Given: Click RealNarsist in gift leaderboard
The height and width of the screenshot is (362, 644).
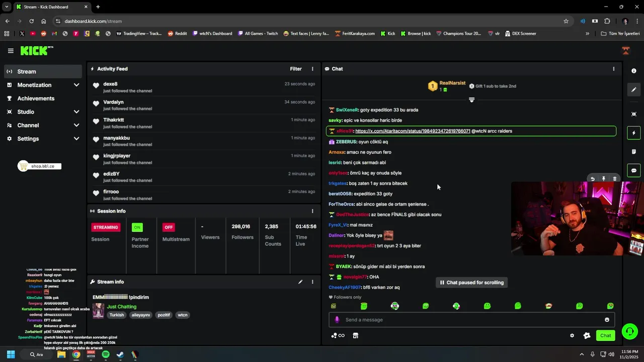Looking at the screenshot, I should 452,83.
